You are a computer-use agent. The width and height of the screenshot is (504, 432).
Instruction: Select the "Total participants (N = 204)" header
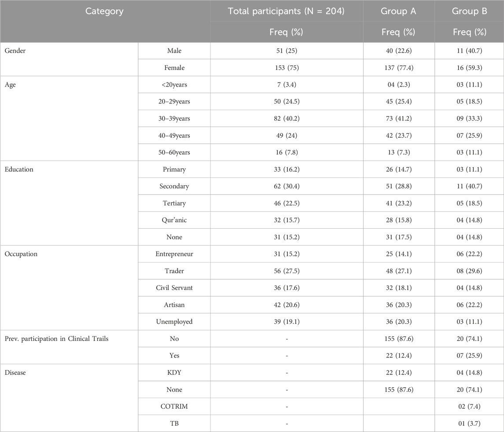[x=287, y=11]
